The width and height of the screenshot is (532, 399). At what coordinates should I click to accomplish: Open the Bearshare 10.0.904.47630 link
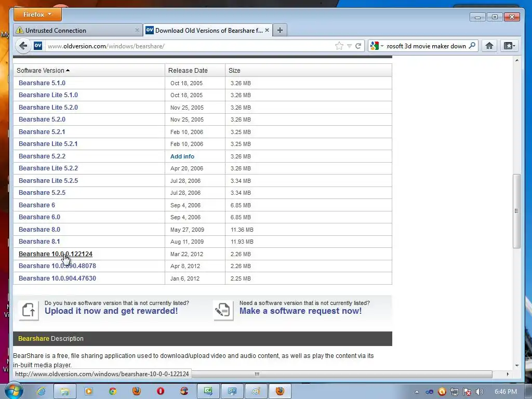point(57,278)
